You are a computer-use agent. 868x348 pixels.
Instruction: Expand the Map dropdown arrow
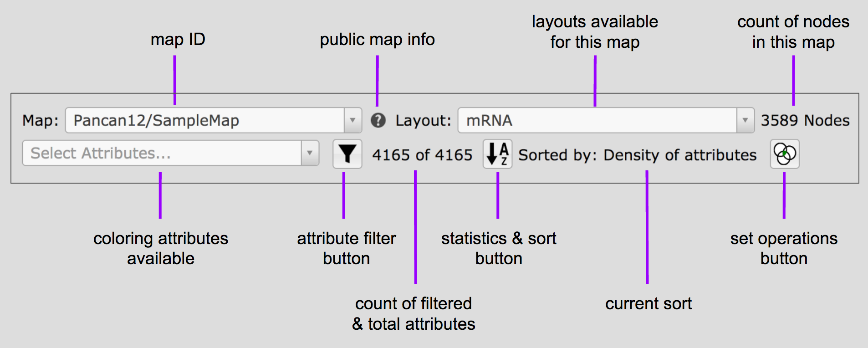[x=352, y=120]
